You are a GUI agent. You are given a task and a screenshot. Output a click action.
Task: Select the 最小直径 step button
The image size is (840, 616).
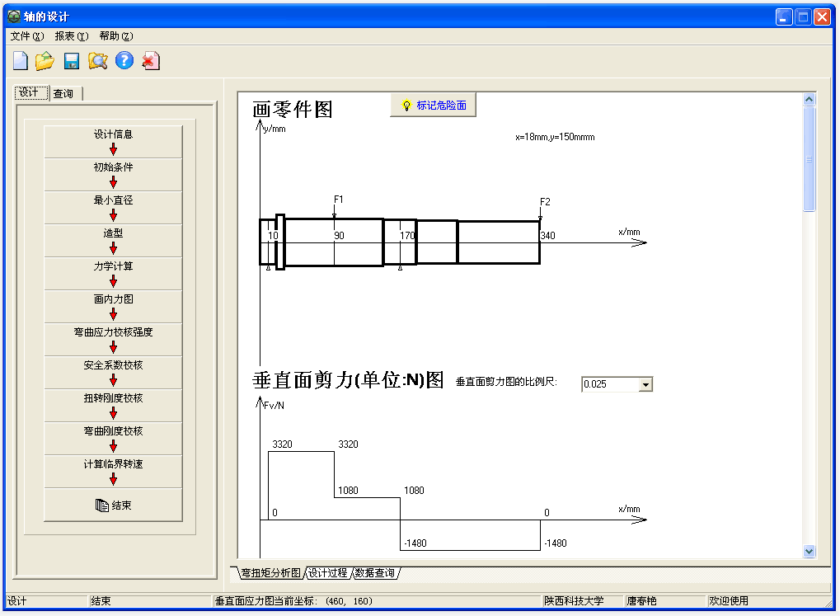[113, 200]
